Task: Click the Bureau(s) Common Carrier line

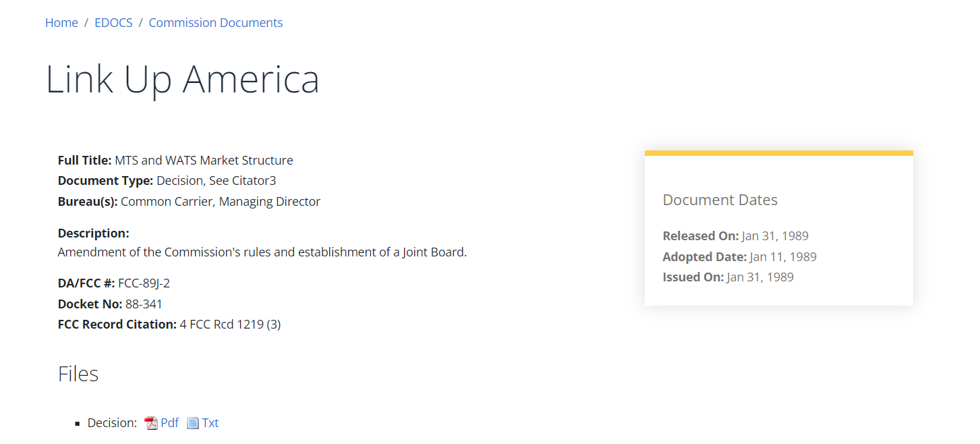Action: point(189,201)
